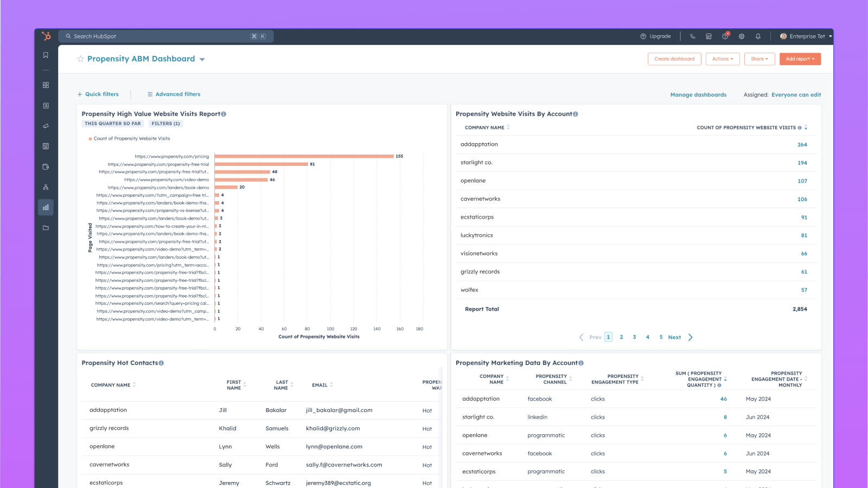Open Quick filters
Viewport: 868px width, 488px height.
[x=99, y=94]
